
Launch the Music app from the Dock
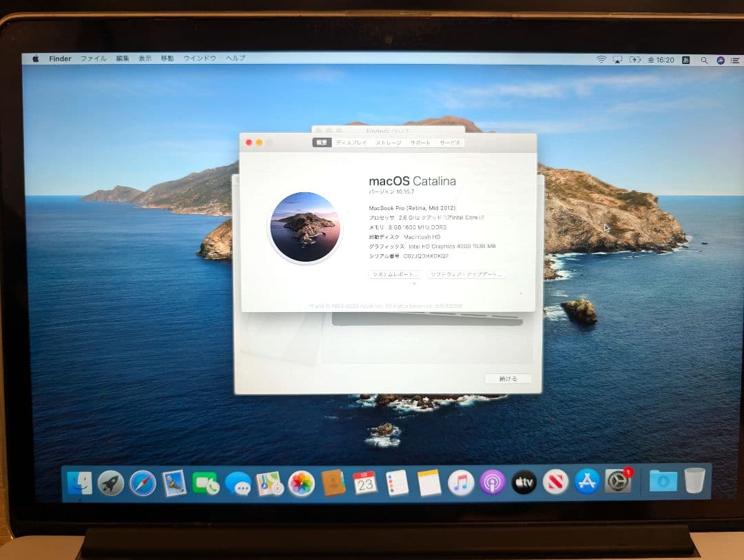(x=459, y=482)
